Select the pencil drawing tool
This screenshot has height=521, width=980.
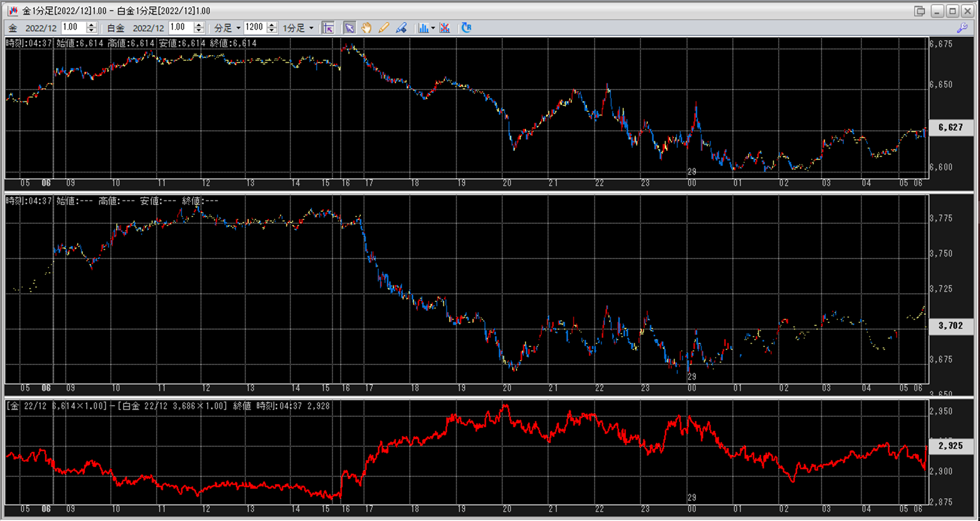[384, 28]
